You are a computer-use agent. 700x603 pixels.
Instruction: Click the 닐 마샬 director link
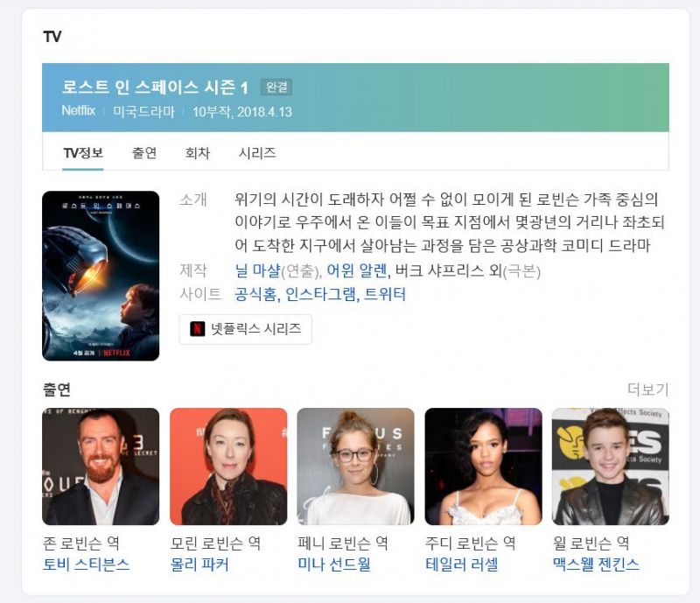click(257, 270)
